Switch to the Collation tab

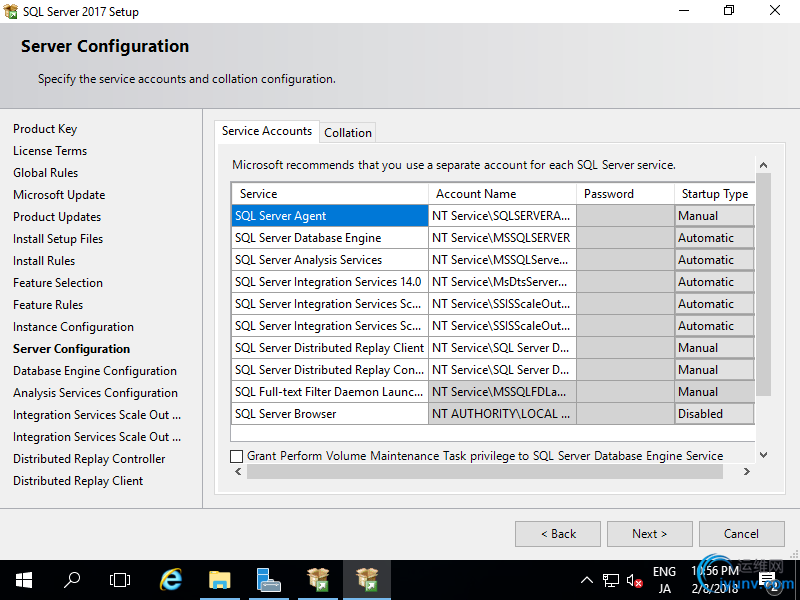[x=348, y=133]
